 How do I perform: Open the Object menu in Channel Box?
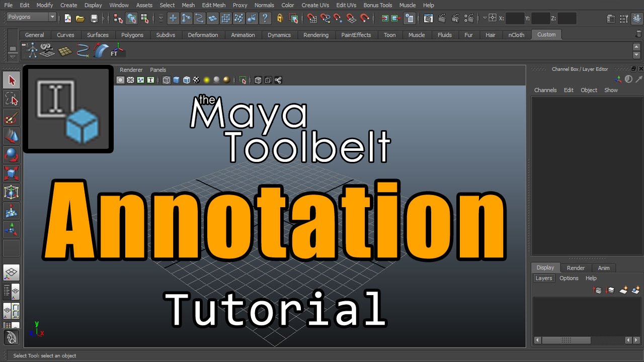pyautogui.click(x=589, y=90)
